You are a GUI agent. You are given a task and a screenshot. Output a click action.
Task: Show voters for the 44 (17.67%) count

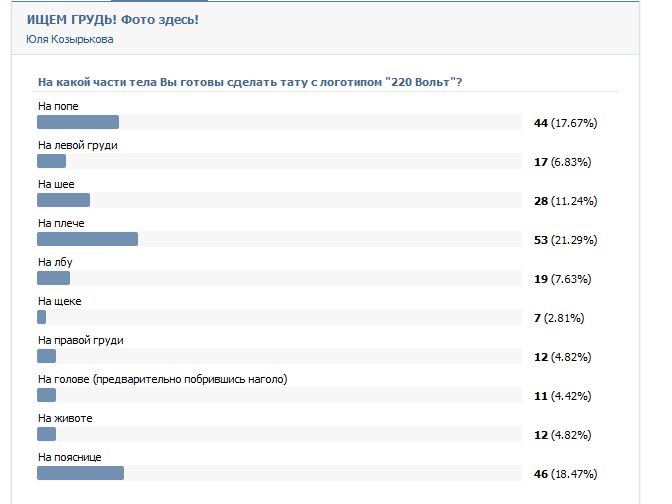click(x=565, y=123)
